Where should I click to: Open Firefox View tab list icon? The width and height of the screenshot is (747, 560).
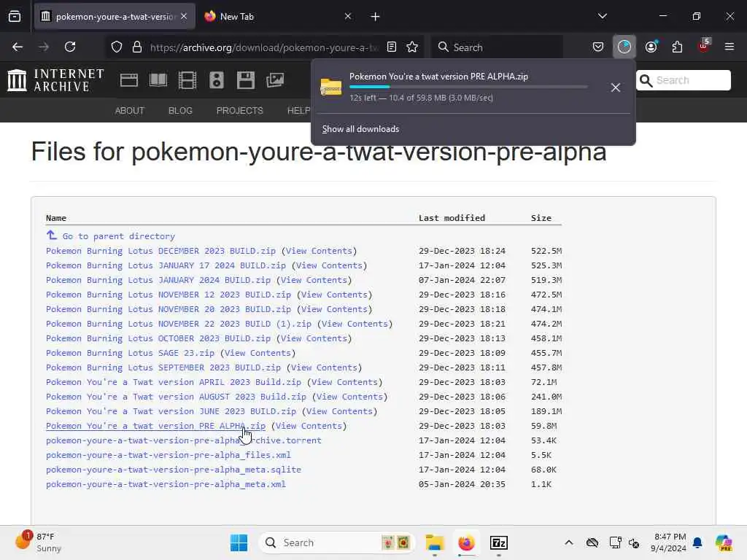15,17
